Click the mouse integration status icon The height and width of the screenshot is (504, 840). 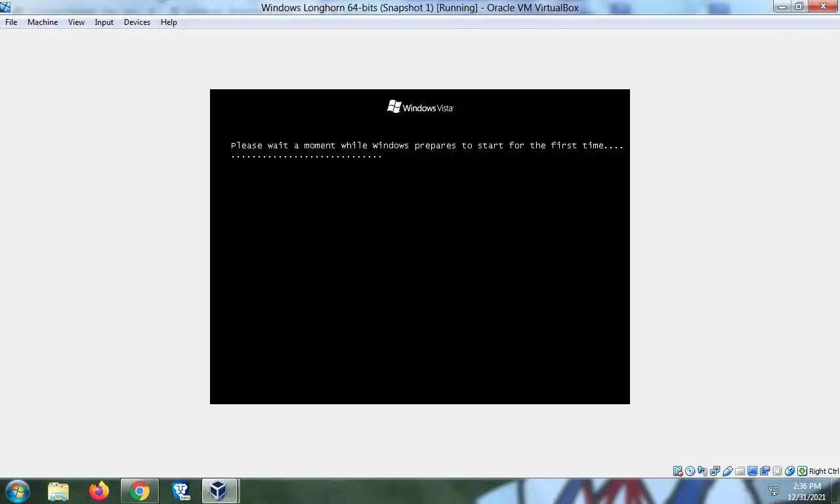tap(790, 471)
